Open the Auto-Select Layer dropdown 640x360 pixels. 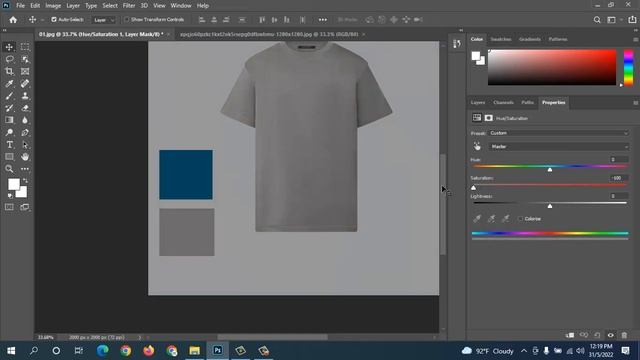tap(103, 20)
